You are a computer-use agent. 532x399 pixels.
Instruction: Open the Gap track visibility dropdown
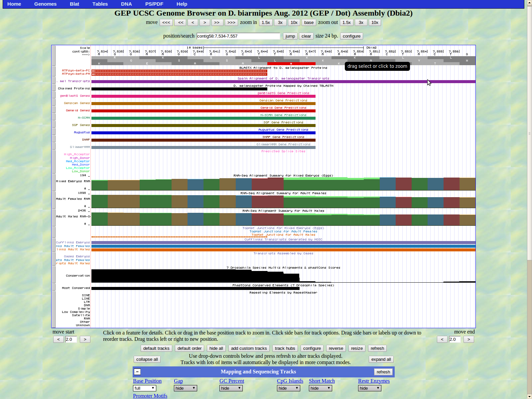(x=185, y=388)
